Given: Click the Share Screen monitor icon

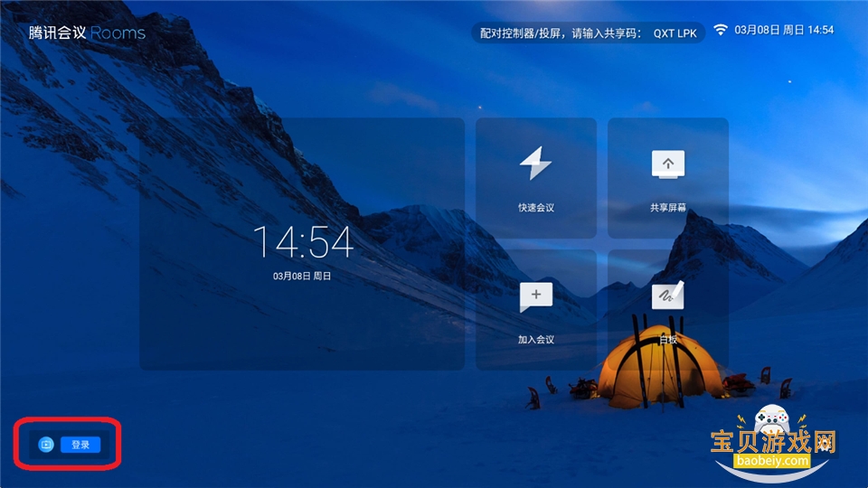Looking at the screenshot, I should 668,164.
